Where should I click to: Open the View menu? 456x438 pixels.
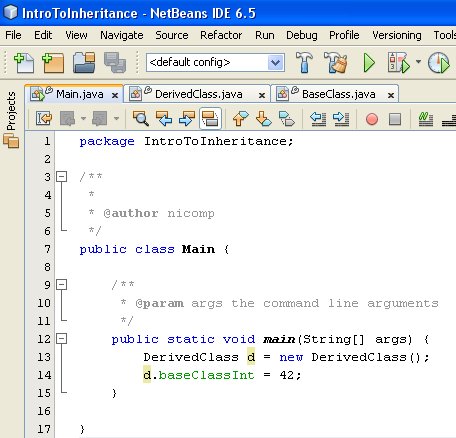[x=76, y=35]
